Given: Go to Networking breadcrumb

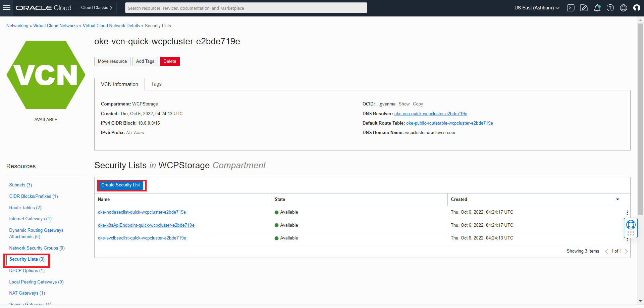Looking at the screenshot, I should pyautogui.click(x=17, y=26).
